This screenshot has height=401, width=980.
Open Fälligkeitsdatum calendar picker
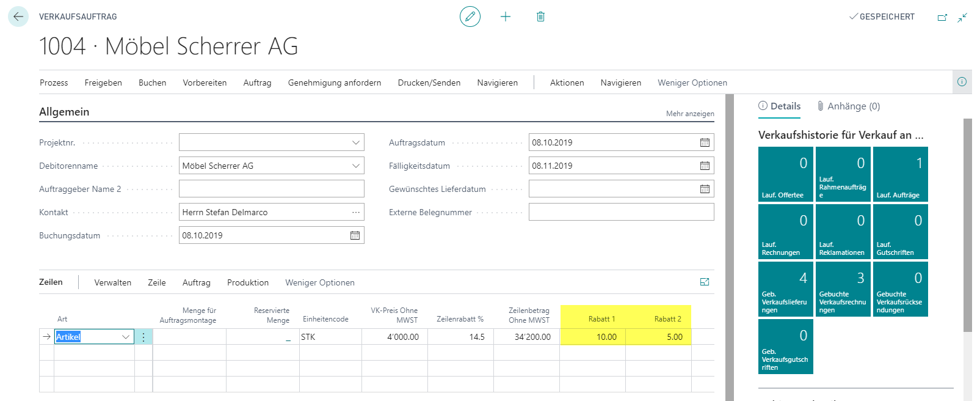tap(705, 166)
